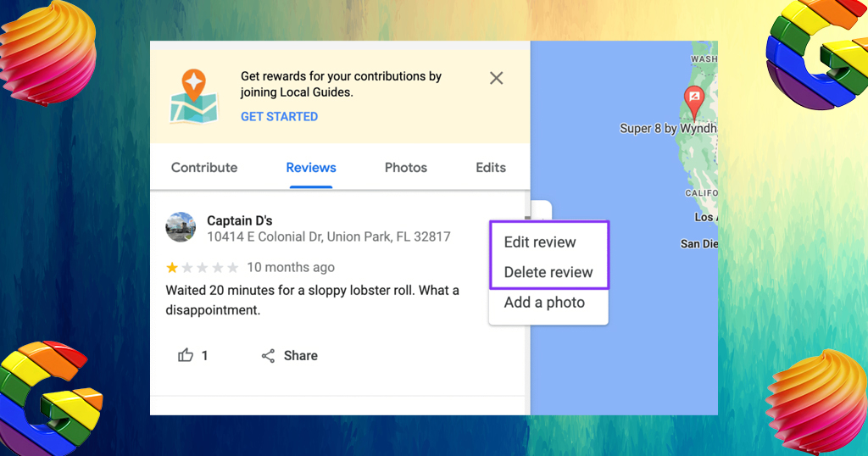This screenshot has width=868, height=456.
Task: Click the Los Angeles map label
Action: [706, 217]
